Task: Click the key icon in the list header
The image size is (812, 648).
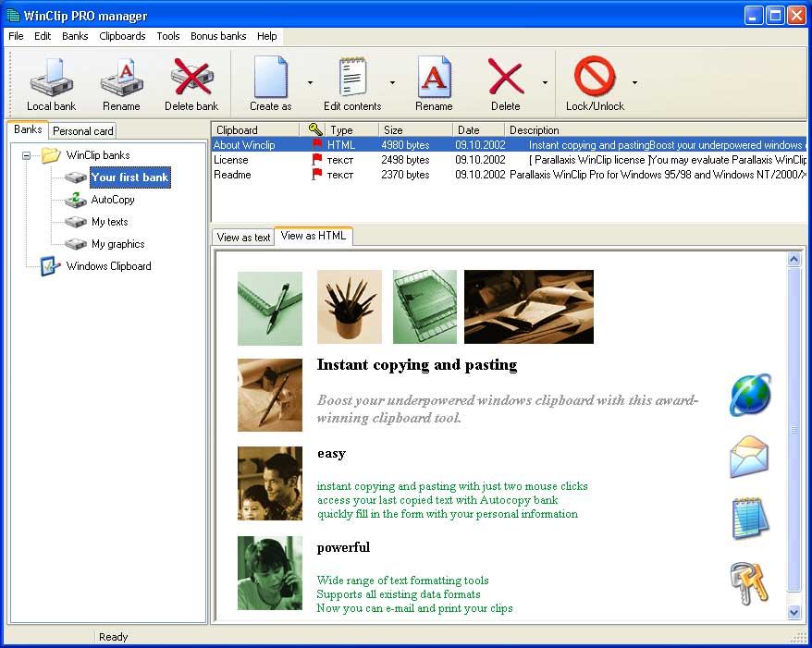Action: click(314, 129)
